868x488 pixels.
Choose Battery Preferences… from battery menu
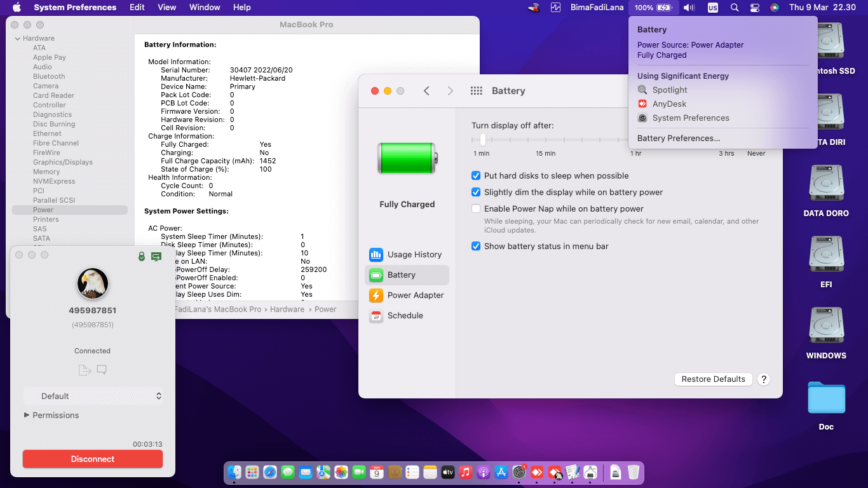tap(679, 139)
